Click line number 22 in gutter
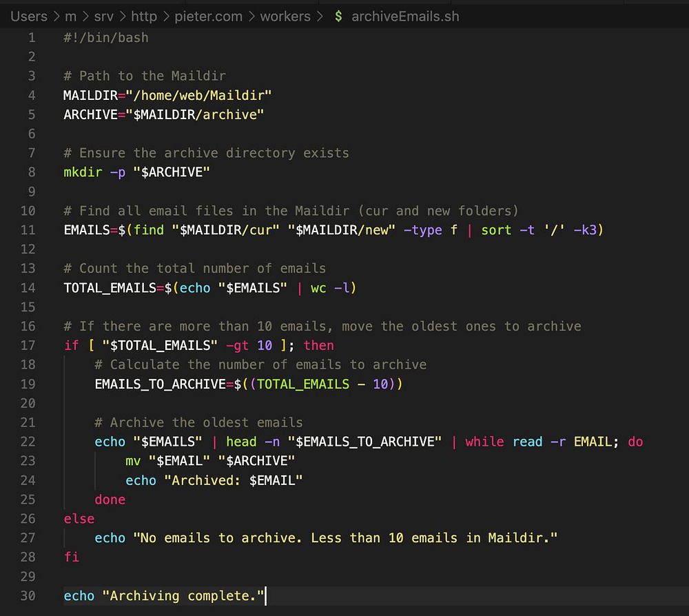Image resolution: width=689 pixels, height=616 pixels. [28, 442]
